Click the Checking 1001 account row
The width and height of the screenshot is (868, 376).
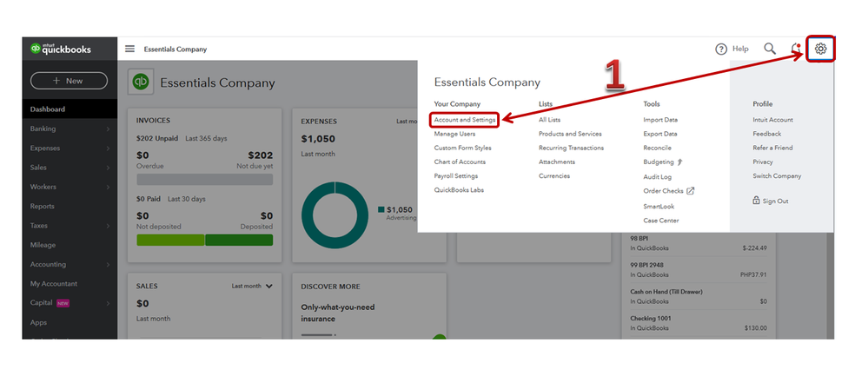tap(699, 324)
